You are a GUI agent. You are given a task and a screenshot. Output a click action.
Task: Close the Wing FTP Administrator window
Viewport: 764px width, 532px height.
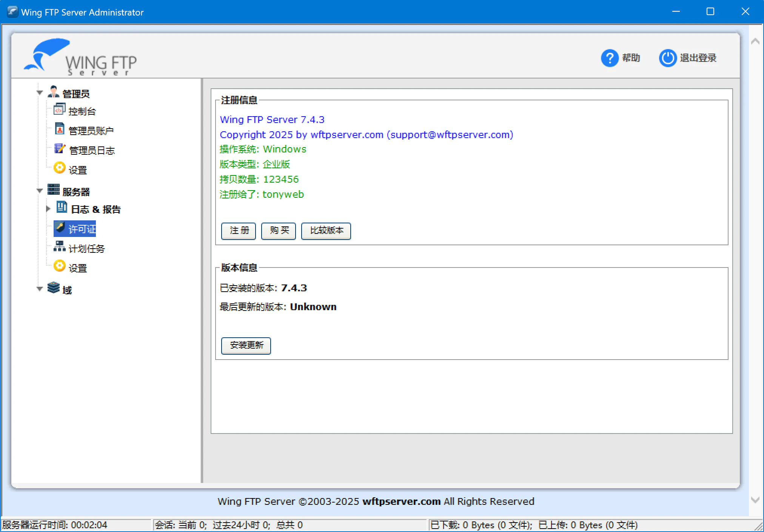745,12
